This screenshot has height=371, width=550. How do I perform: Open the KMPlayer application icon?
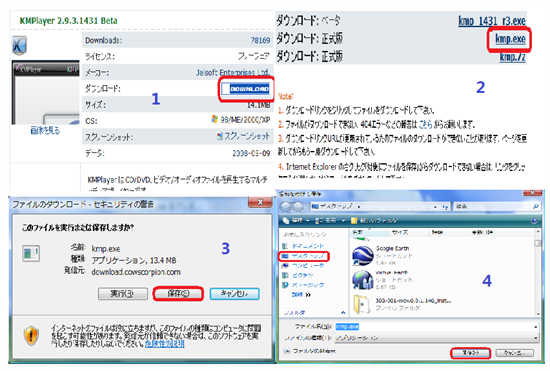click(19, 46)
